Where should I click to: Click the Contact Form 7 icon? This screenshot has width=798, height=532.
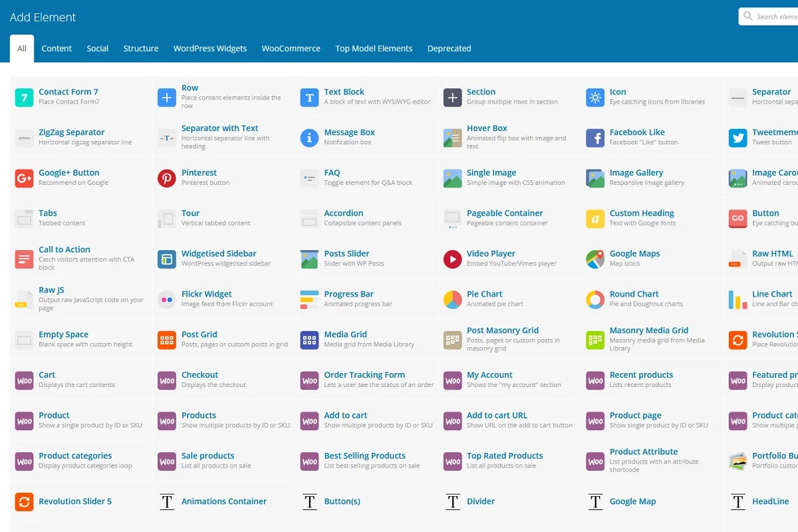point(24,98)
